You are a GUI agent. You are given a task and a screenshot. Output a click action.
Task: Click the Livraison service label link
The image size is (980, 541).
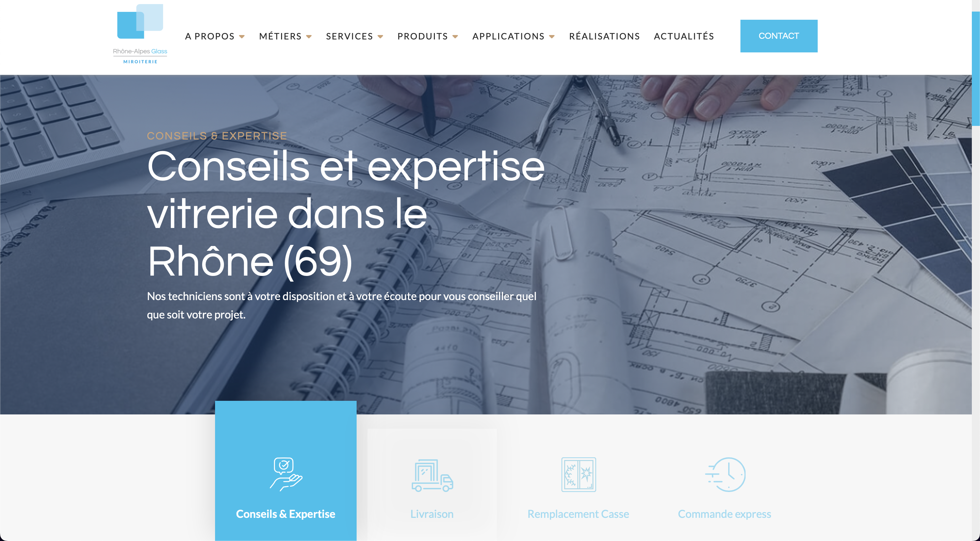[x=432, y=514]
